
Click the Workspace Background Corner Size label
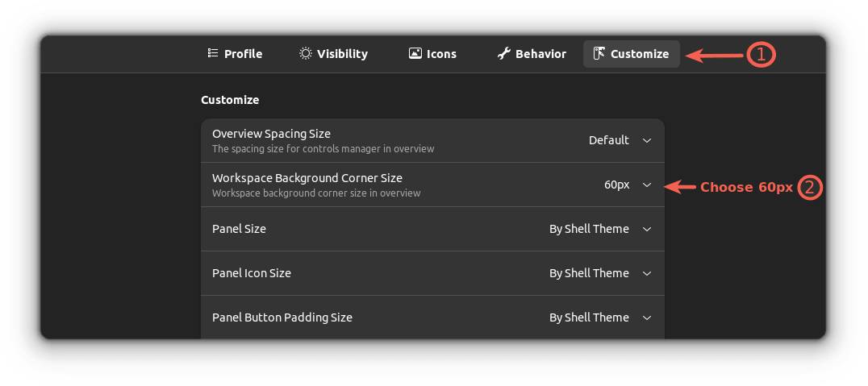point(307,178)
